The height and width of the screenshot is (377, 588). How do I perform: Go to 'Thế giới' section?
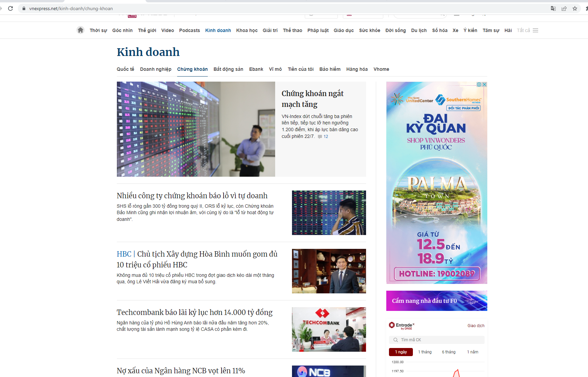(147, 30)
